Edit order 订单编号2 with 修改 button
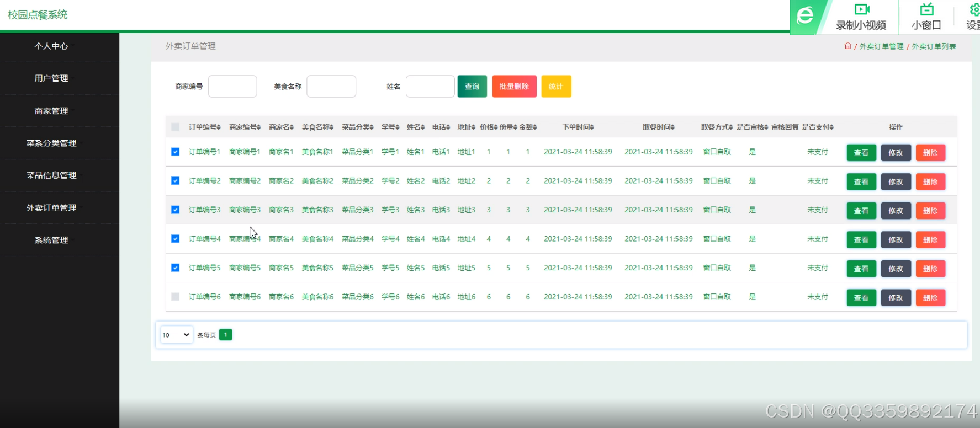 click(896, 181)
